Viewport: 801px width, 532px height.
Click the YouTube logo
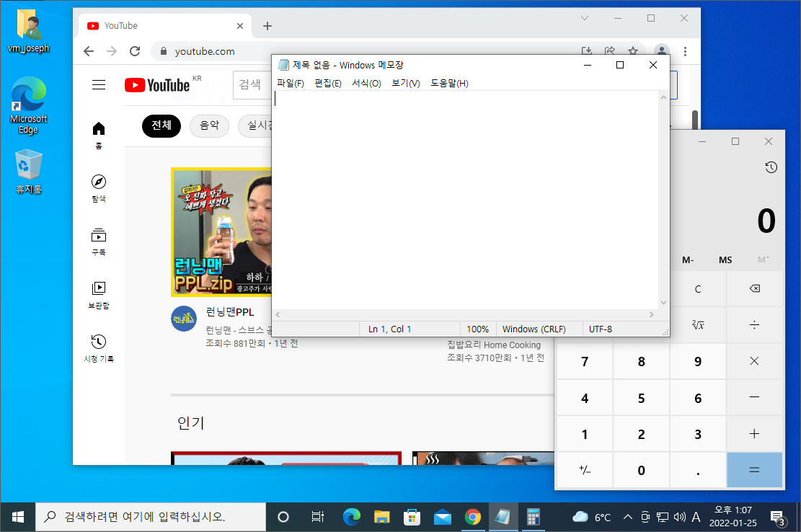pyautogui.click(x=158, y=85)
